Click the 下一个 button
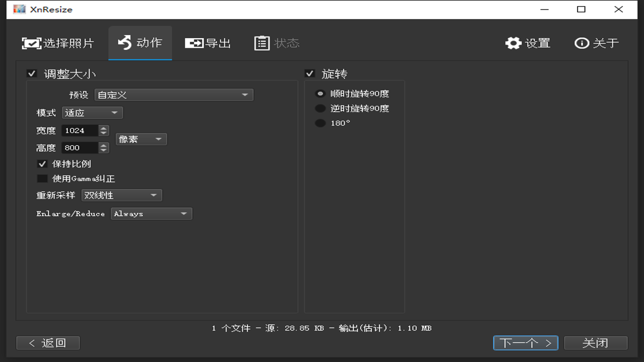The height and width of the screenshot is (362, 644). pos(526,343)
